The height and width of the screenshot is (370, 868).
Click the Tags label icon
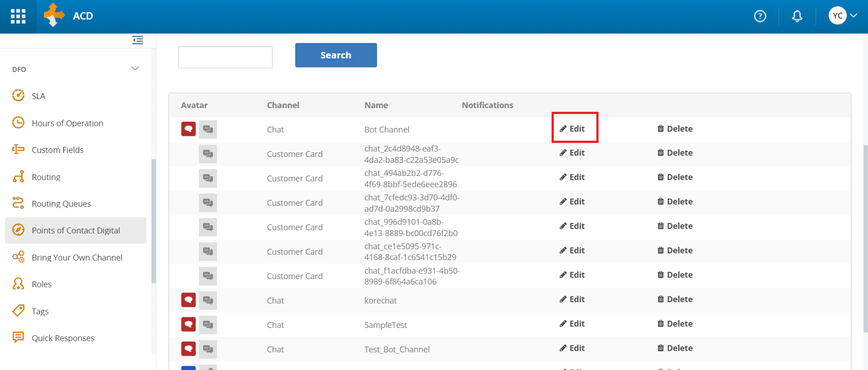click(18, 310)
